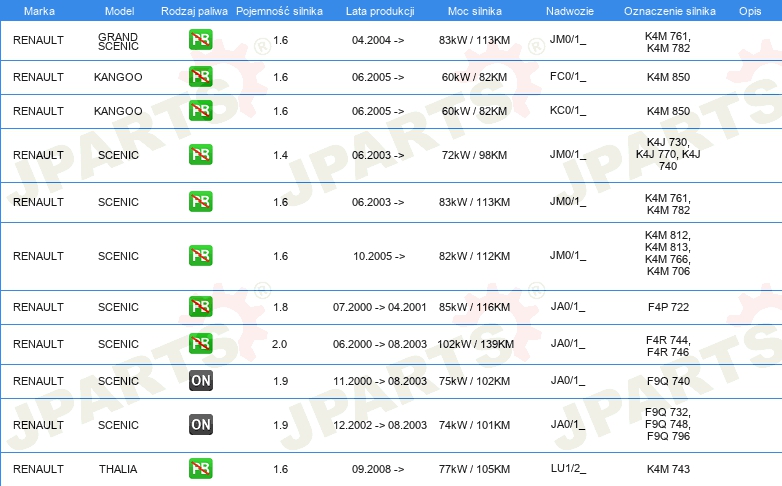782x486 pixels.
Task: Click the 1.4 engine capacity cell
Action: [x=280, y=155]
